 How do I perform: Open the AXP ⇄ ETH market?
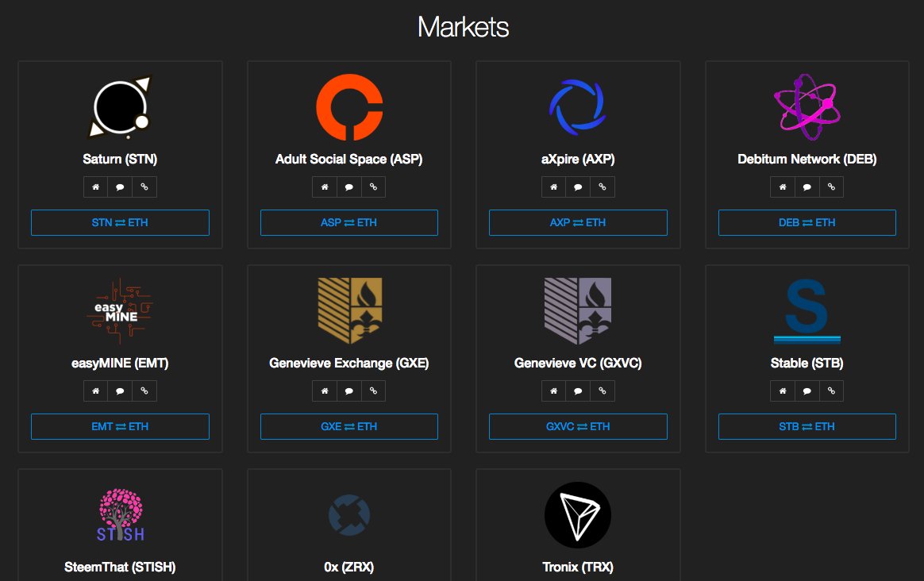[x=578, y=223]
